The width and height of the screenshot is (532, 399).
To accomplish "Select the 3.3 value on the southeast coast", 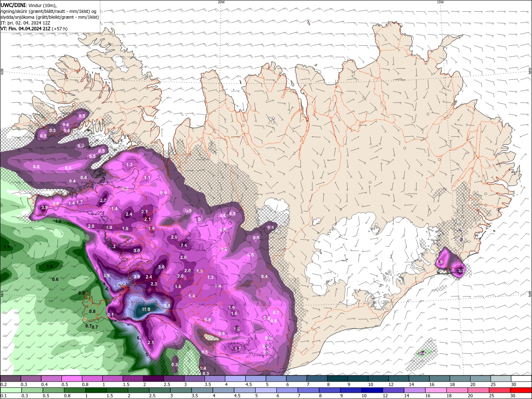I will pos(461,271).
